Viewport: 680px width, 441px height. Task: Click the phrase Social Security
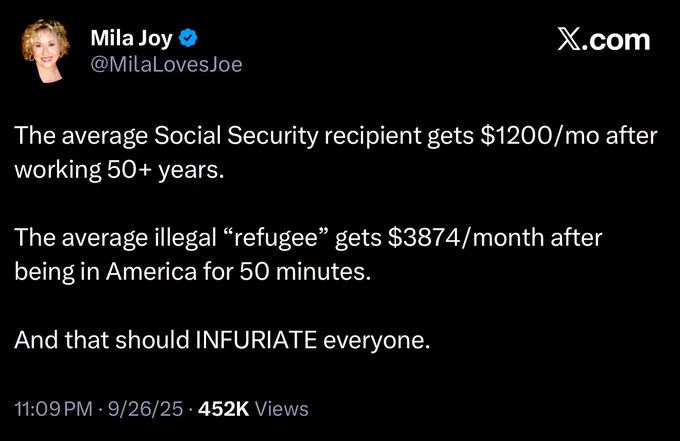tap(236, 136)
